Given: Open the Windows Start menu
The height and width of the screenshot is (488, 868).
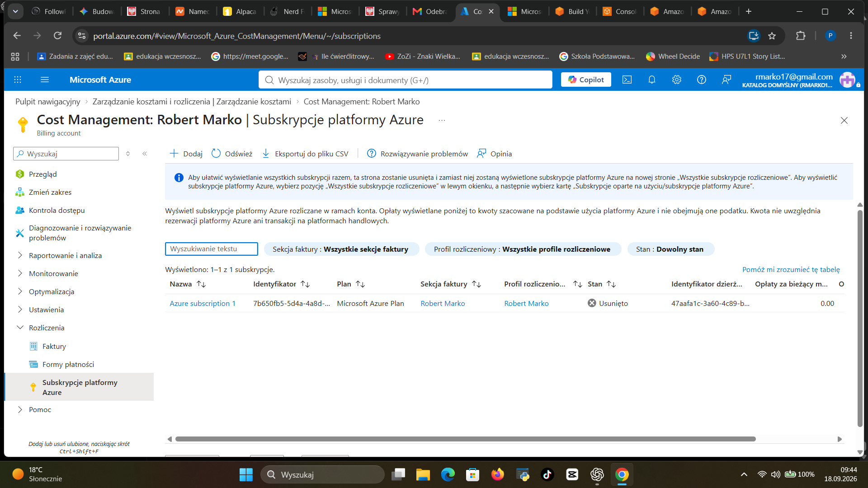Looking at the screenshot, I should click(246, 474).
